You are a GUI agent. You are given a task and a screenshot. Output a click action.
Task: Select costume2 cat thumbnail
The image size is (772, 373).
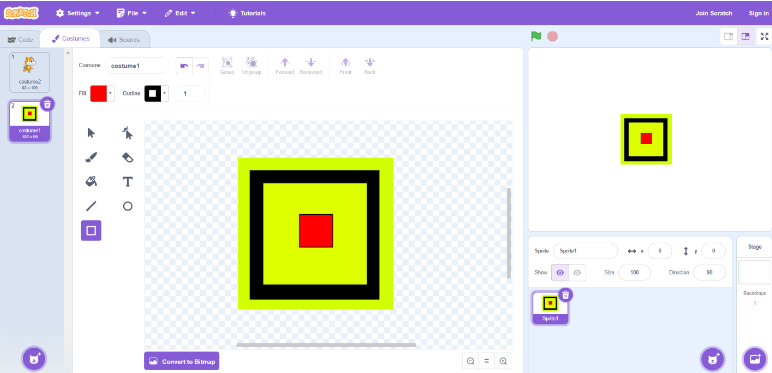click(x=30, y=72)
